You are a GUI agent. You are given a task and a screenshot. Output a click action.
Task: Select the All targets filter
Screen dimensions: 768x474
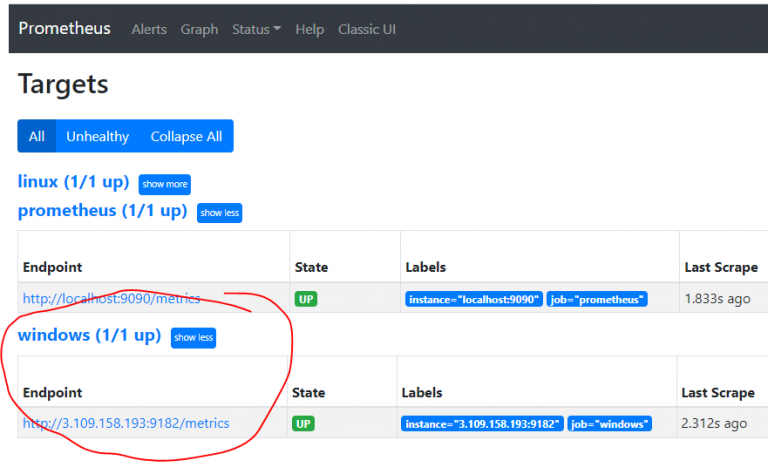pyautogui.click(x=37, y=136)
